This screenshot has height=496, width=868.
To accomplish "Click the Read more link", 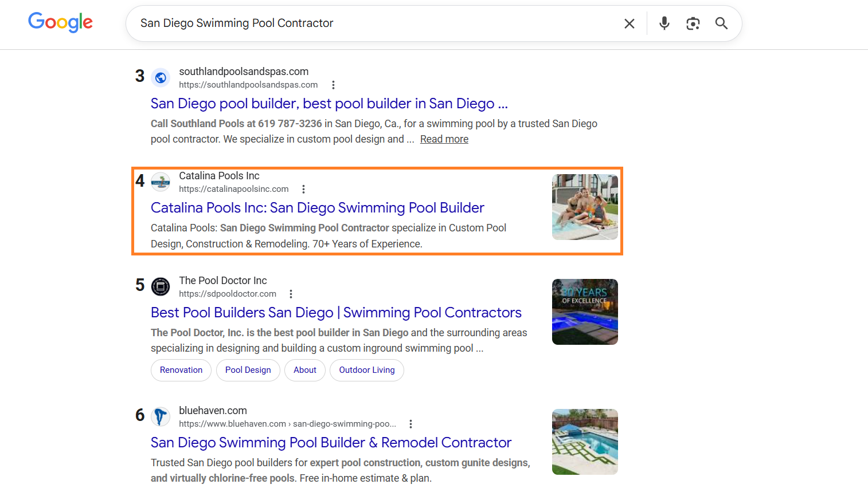I will pos(444,139).
